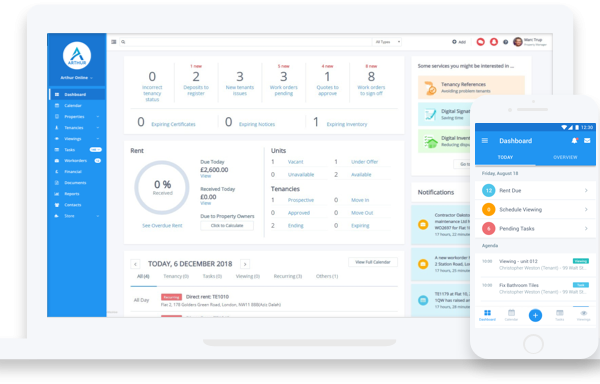Select the Others (1) tab
The image size is (600, 384).
(327, 277)
